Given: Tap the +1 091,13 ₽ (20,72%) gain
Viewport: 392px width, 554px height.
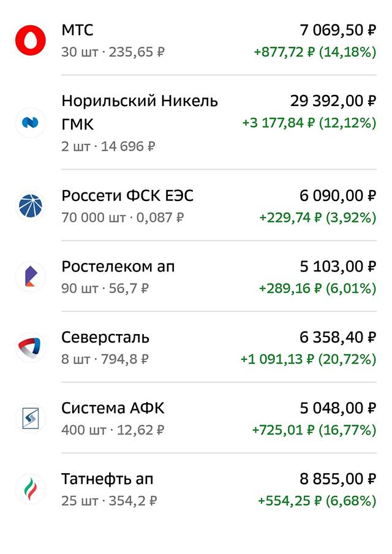Looking at the screenshot, I should (x=308, y=359).
